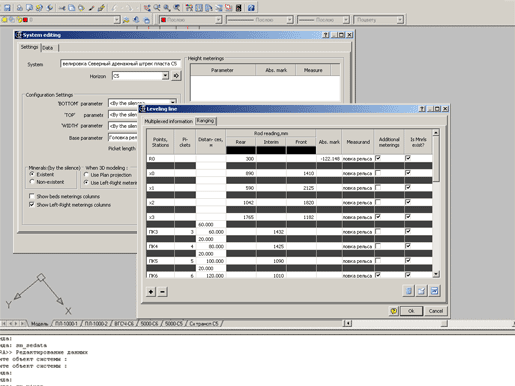Viewport: 515px width, 386px height.
Task: Open the DesignCenter icon
Action: tap(199, 7)
